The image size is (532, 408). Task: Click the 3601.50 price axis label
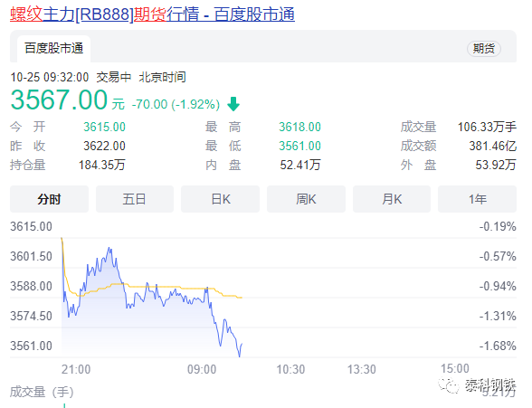coord(31,256)
